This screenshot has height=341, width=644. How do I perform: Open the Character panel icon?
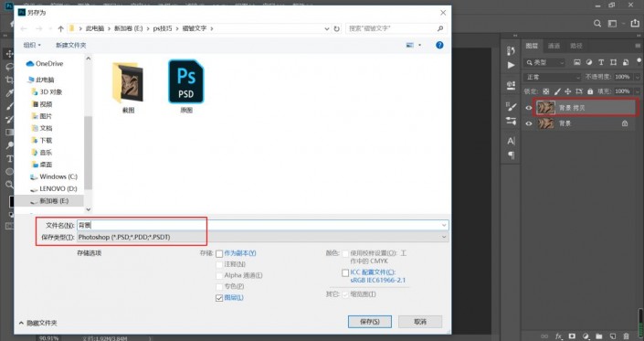(511, 141)
